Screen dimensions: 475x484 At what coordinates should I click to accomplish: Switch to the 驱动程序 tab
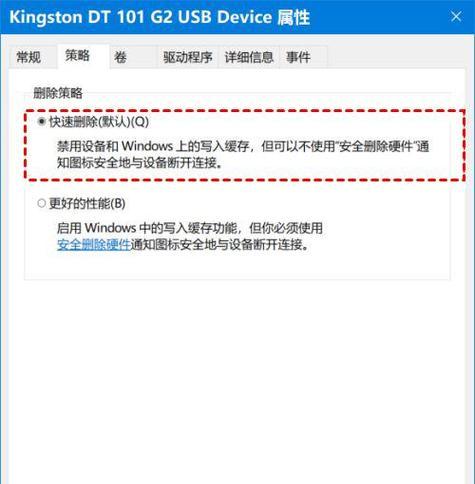tap(188, 57)
